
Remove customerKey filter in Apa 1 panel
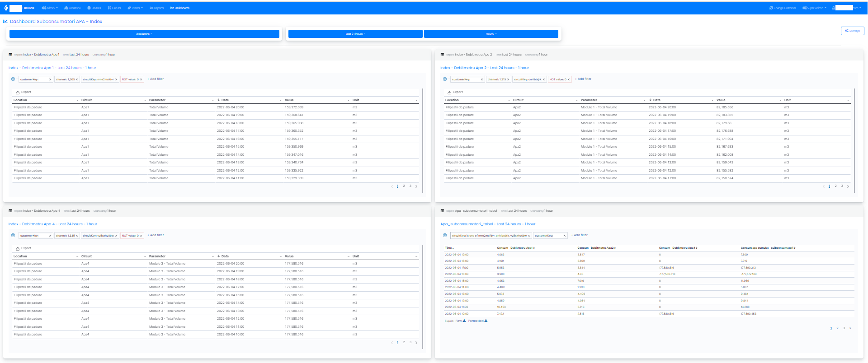[x=50, y=79]
